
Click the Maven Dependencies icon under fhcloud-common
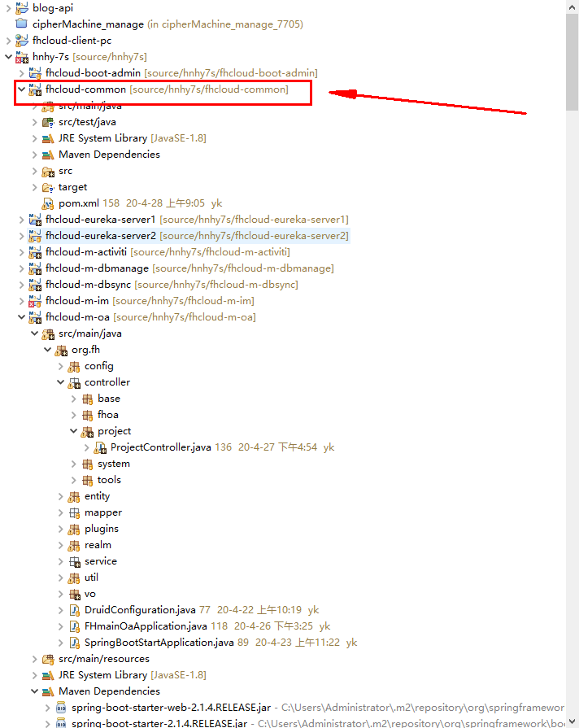[48, 155]
